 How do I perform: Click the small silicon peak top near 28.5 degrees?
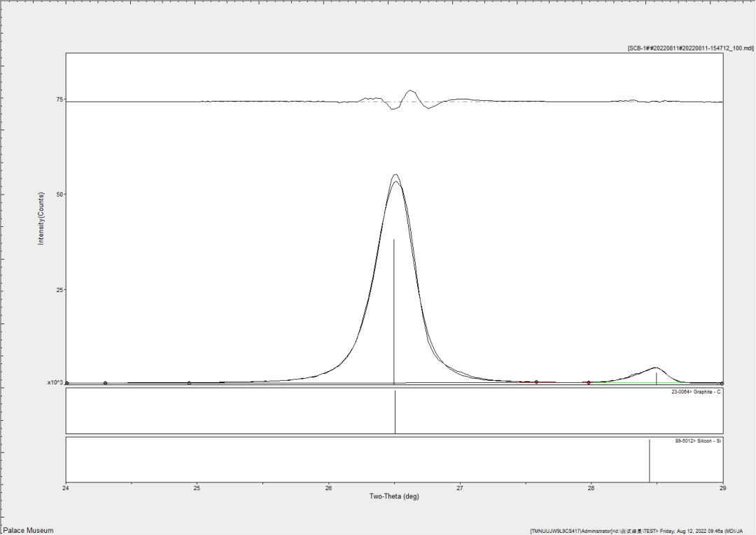[655, 368]
